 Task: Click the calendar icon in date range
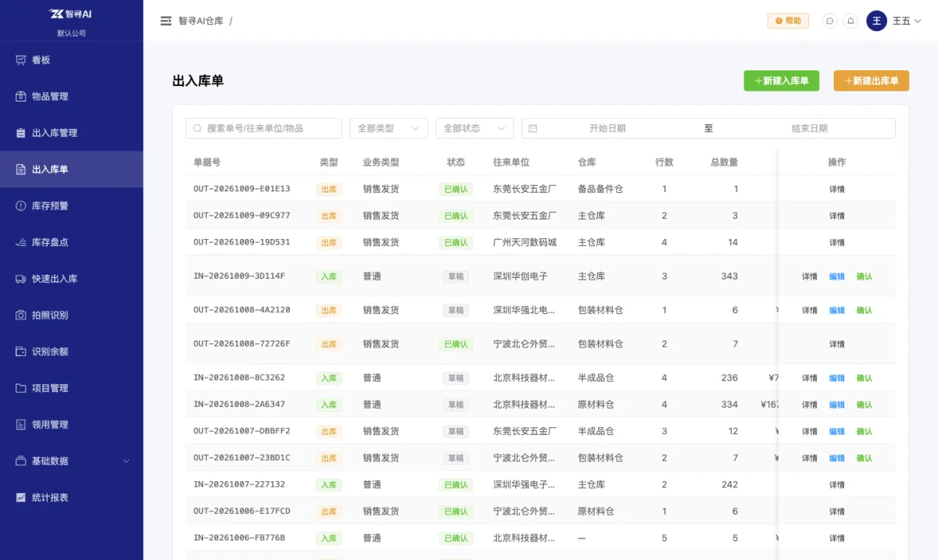click(x=532, y=128)
